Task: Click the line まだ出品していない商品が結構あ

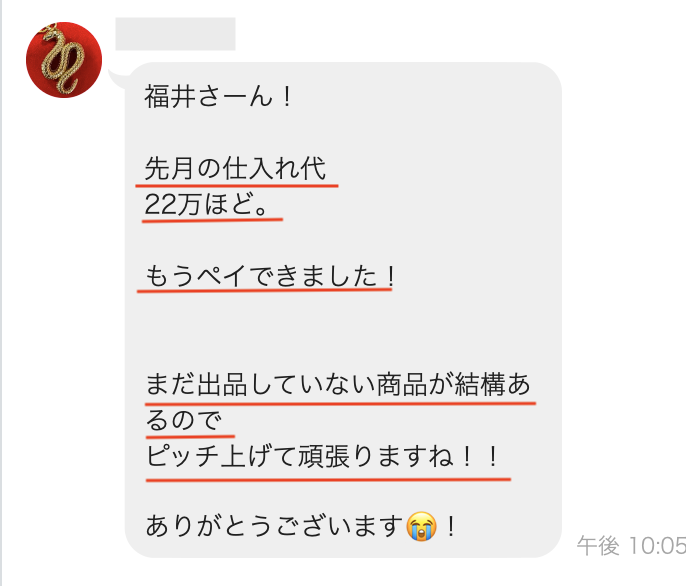Action: tap(338, 384)
